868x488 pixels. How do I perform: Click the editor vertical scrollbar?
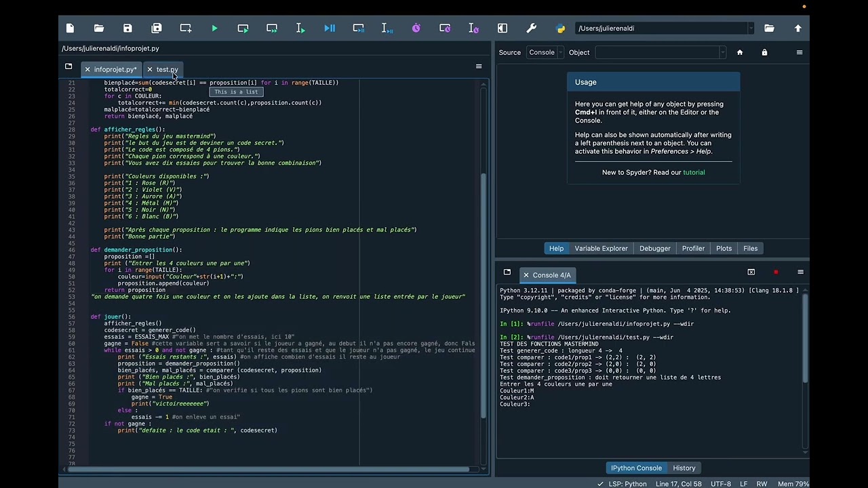[484, 296]
